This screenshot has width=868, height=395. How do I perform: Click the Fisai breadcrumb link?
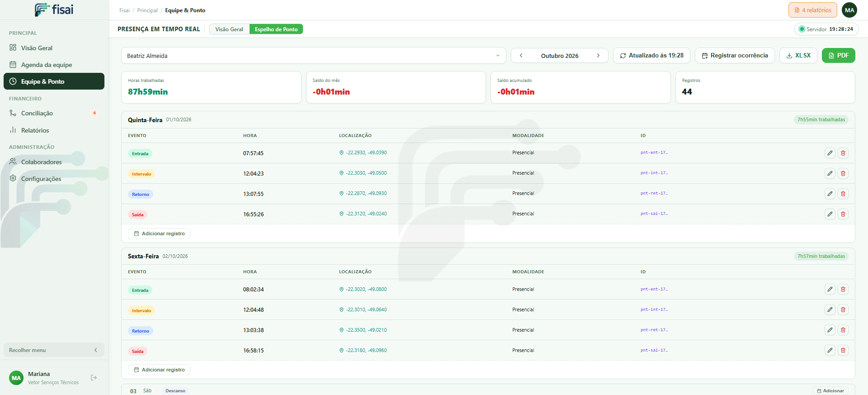tap(124, 10)
